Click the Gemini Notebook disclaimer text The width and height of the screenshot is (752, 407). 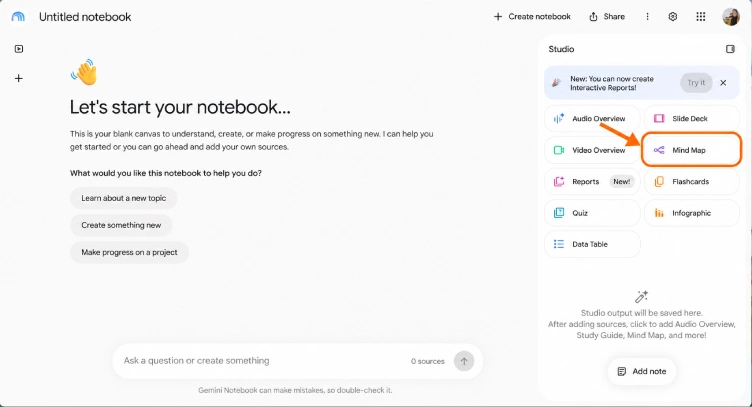(x=295, y=390)
